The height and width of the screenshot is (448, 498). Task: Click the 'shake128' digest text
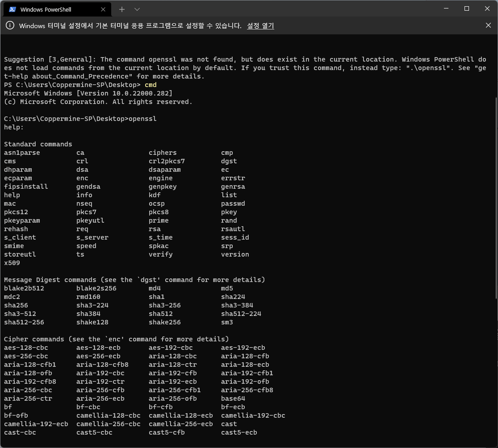[x=92, y=322]
